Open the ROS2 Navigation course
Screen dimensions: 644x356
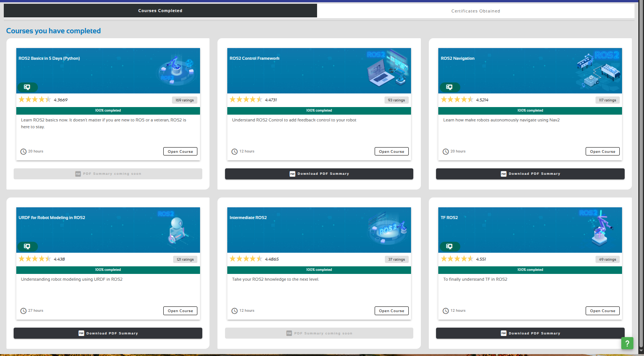pos(602,151)
